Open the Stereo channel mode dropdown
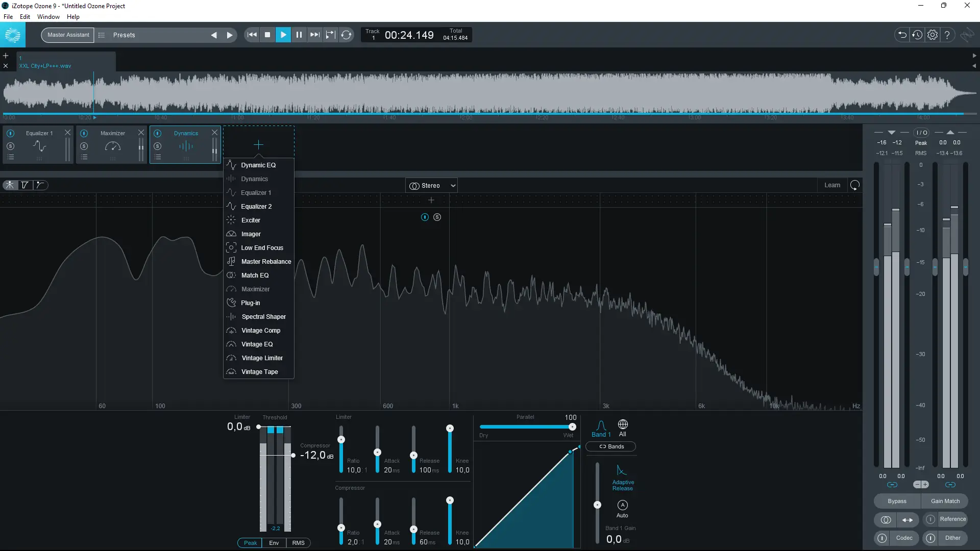980x551 pixels. click(x=432, y=186)
